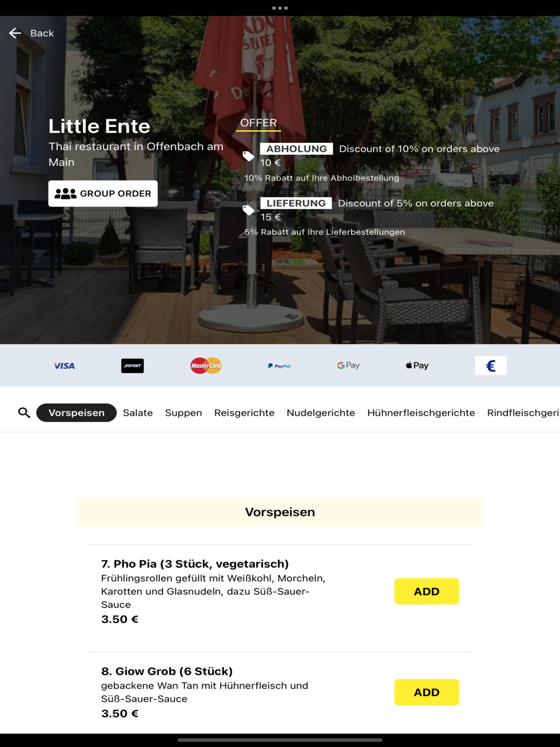The image size is (560, 747).
Task: Switch to the Salate category tab
Action: coord(138,413)
